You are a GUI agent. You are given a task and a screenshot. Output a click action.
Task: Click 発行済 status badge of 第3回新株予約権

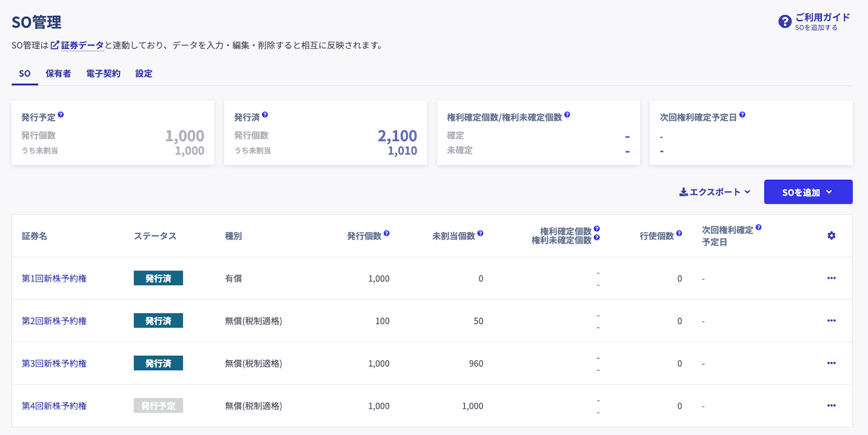coord(158,363)
